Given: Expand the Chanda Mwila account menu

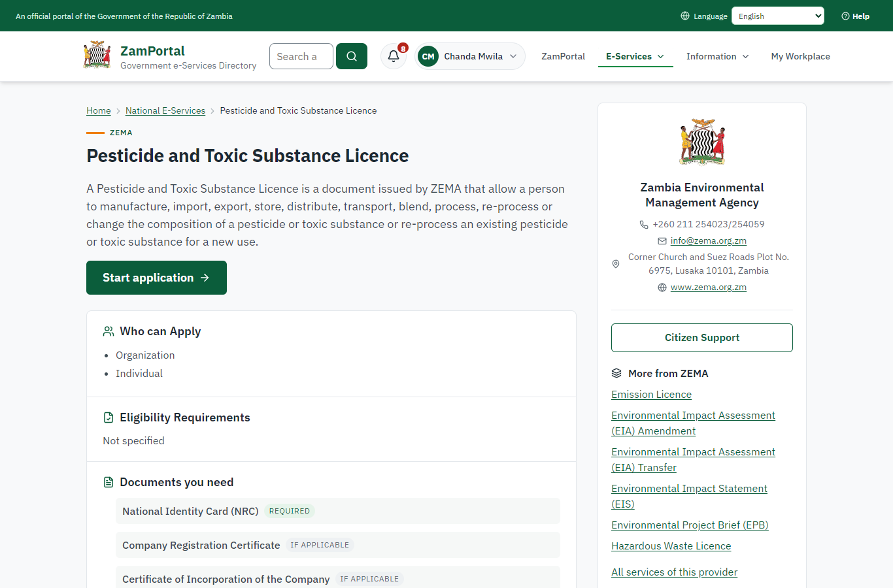Looking at the screenshot, I should [x=470, y=56].
